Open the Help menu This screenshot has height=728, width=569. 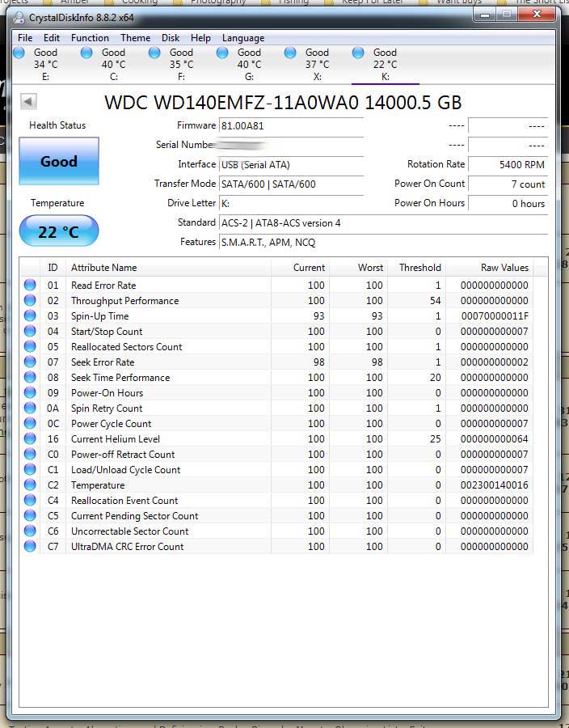[x=200, y=38]
